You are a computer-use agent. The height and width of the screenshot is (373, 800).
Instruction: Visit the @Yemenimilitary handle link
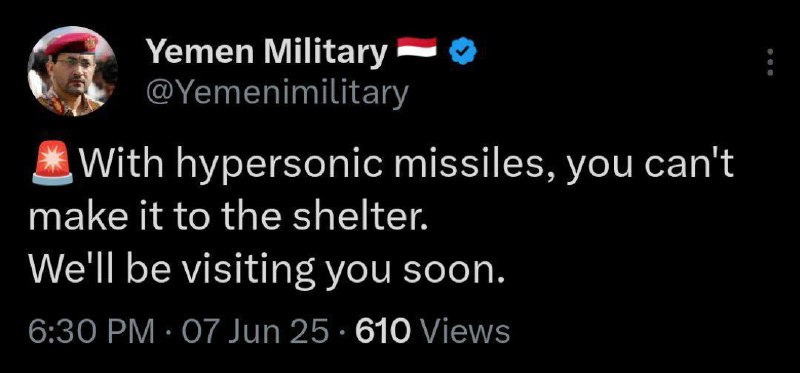coord(277,92)
